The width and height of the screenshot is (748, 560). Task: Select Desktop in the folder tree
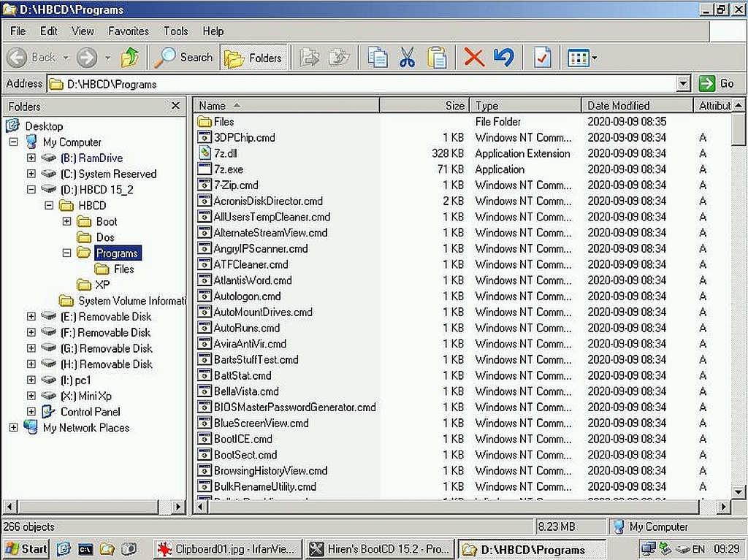(x=44, y=126)
